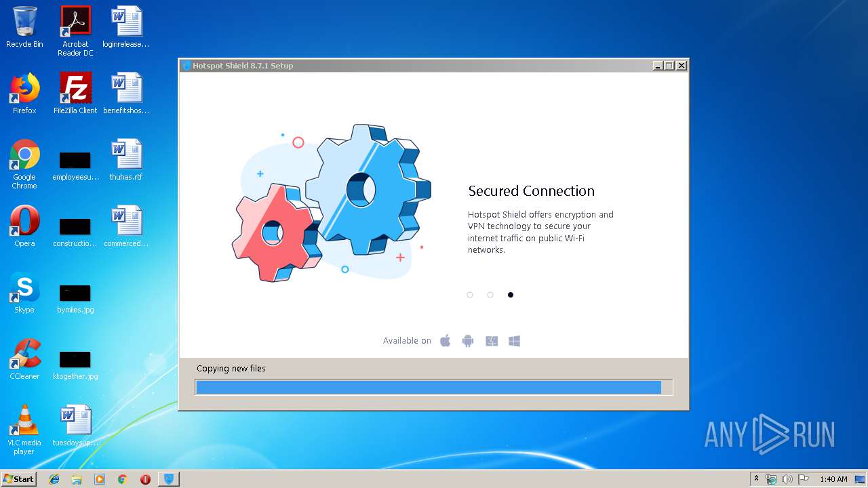Open Internet Explorer from taskbar
Screen dimensions: 868x488
click(54, 479)
